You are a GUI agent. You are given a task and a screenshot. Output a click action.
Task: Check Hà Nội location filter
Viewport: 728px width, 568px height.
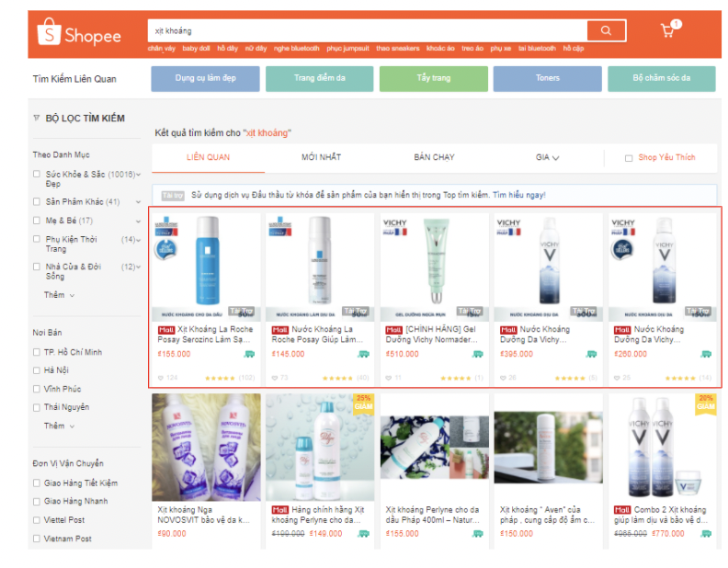[x=37, y=370]
